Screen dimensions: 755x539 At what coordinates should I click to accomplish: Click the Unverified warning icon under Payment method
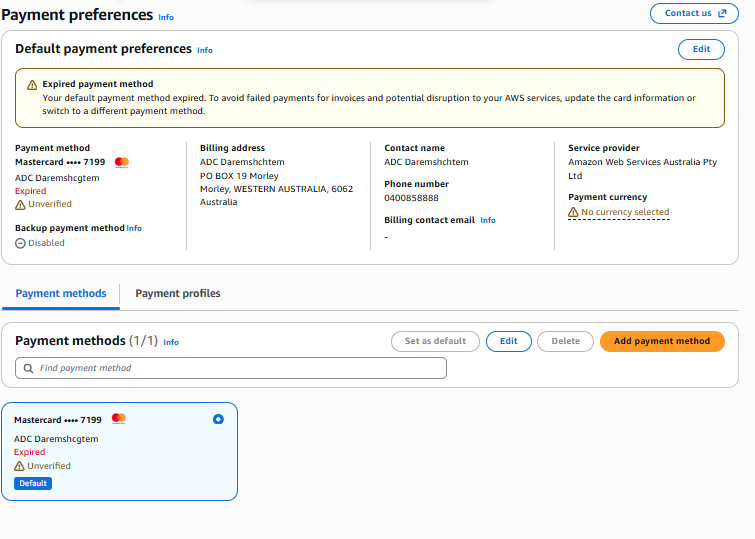click(x=20, y=205)
